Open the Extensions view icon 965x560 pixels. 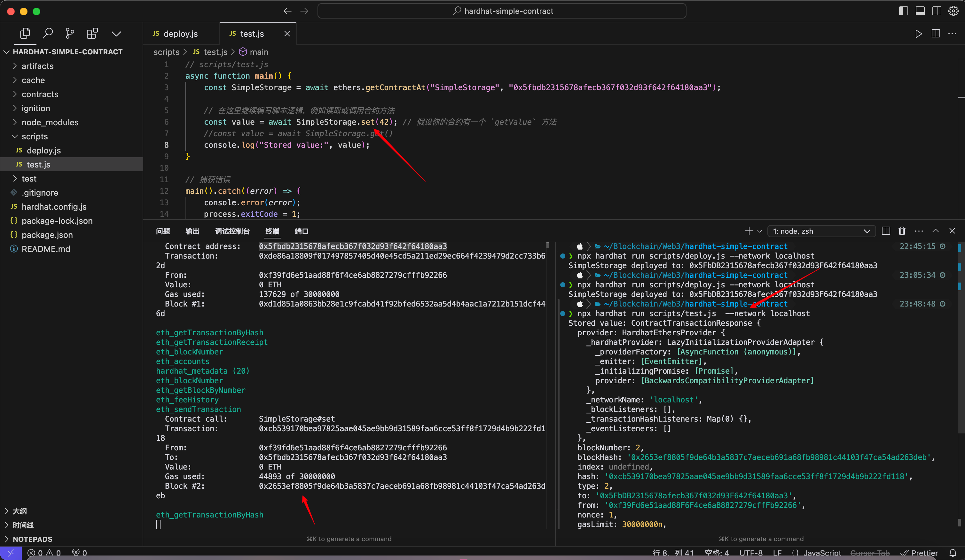[92, 34]
